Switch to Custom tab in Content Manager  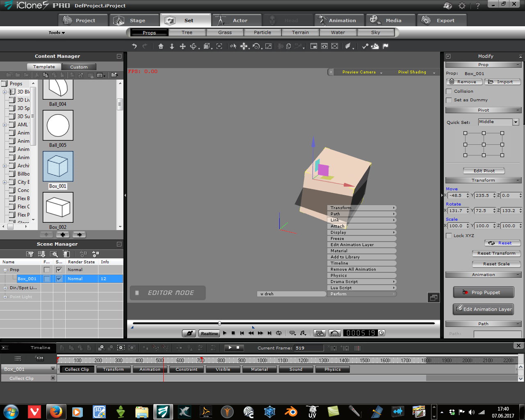(79, 67)
